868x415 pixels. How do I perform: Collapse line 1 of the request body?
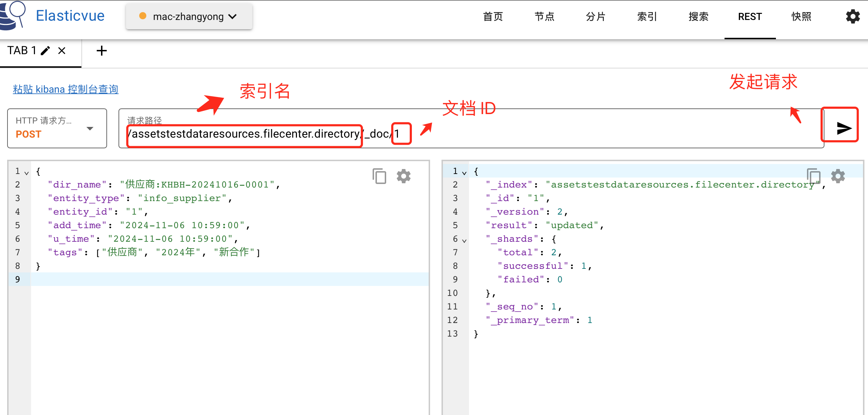click(26, 172)
